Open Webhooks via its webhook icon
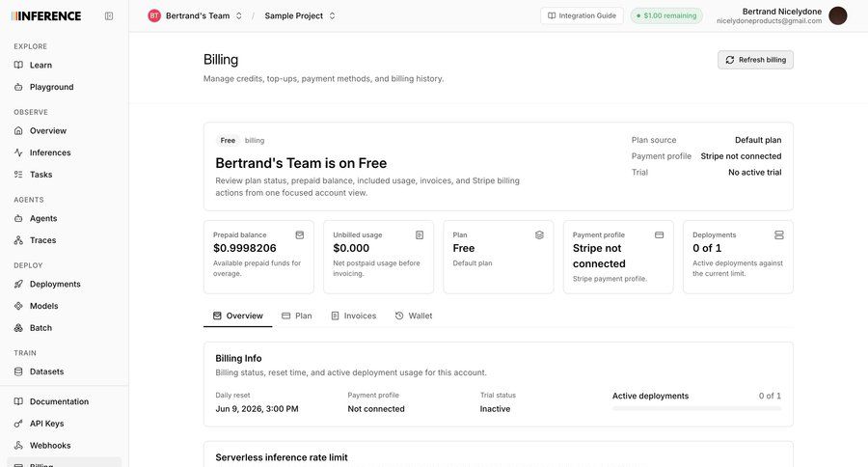Screen dimensions: 868x467 [18, 446]
